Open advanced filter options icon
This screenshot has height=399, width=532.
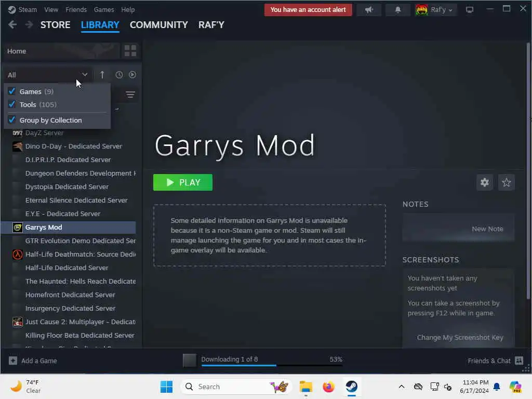pyautogui.click(x=130, y=95)
